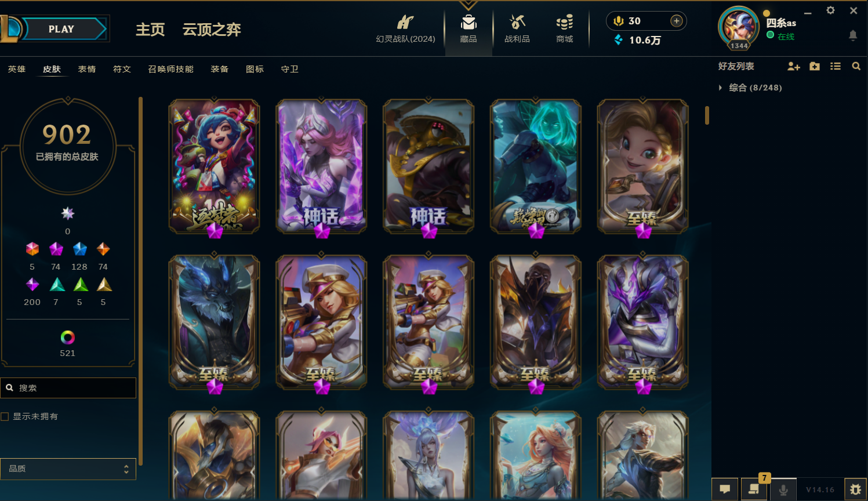Click the add friend icon
868x501 pixels.
click(794, 67)
